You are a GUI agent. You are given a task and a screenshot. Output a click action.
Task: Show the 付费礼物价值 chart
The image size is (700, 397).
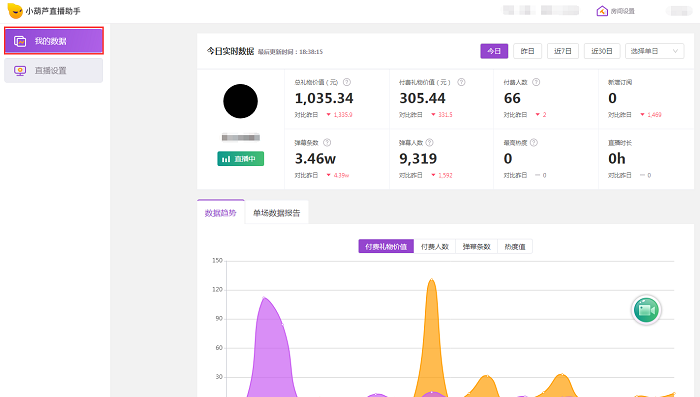[386, 247]
